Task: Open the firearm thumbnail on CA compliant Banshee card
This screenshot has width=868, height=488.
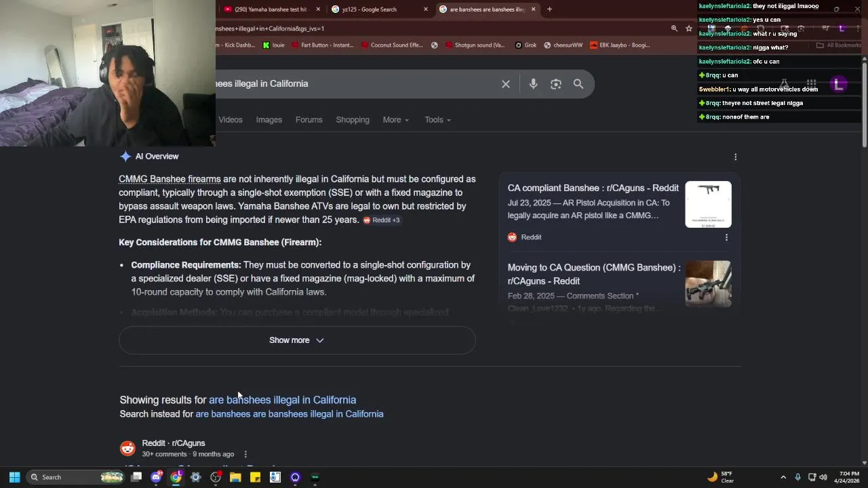Action: coord(708,204)
